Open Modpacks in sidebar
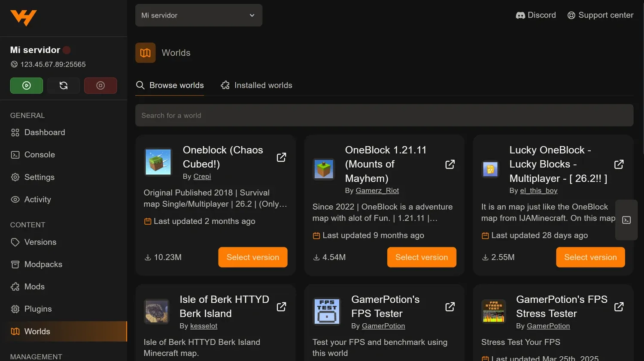The height and width of the screenshot is (361, 644). tap(64, 265)
